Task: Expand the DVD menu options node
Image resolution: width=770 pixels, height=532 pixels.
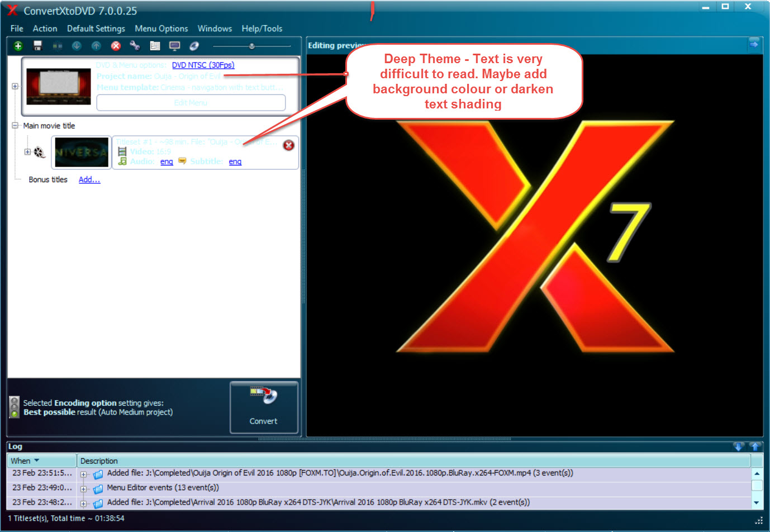Action: (15, 86)
